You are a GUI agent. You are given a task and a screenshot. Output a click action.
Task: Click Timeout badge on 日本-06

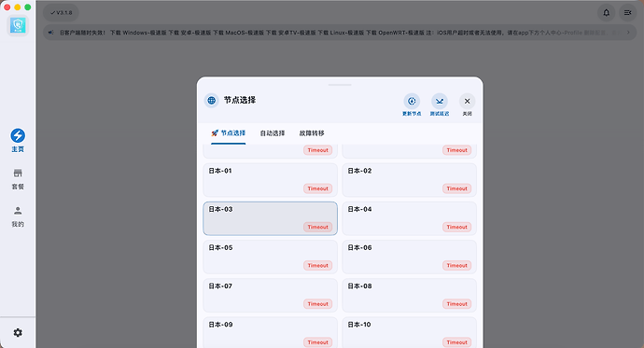point(457,266)
